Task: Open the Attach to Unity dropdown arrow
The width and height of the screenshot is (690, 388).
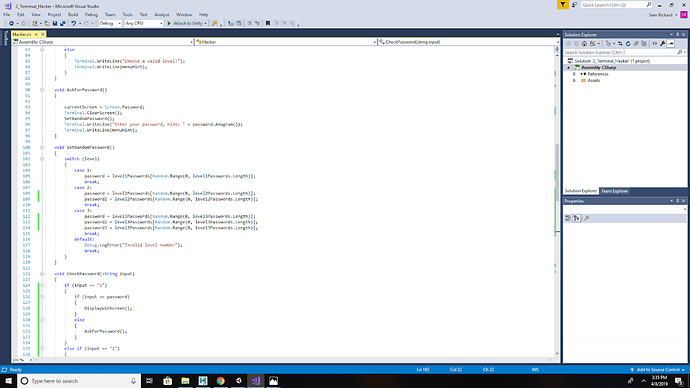Action: coord(205,23)
